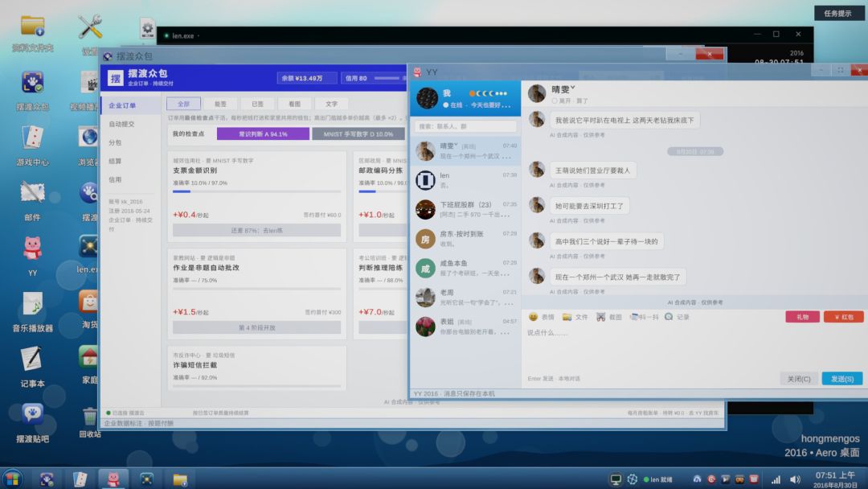Select the YY pig desktop icon
The width and height of the screenshot is (868, 489).
pos(33,248)
